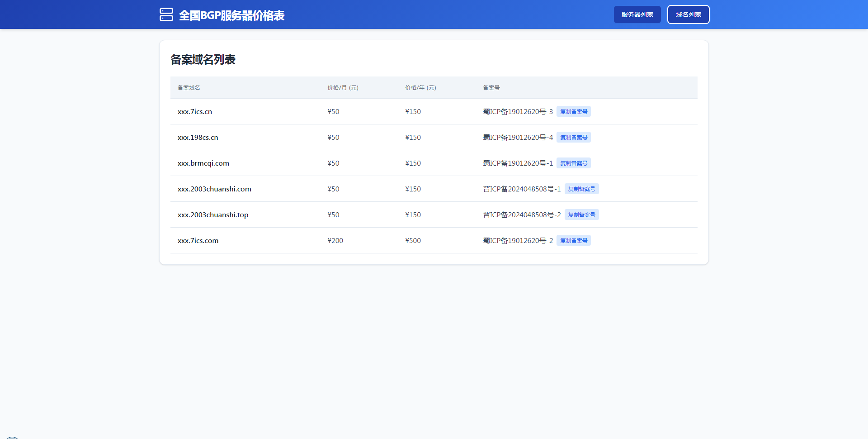The image size is (868, 439).
Task: Select the xxx.brmcqi.com domain cell
Action: click(203, 163)
